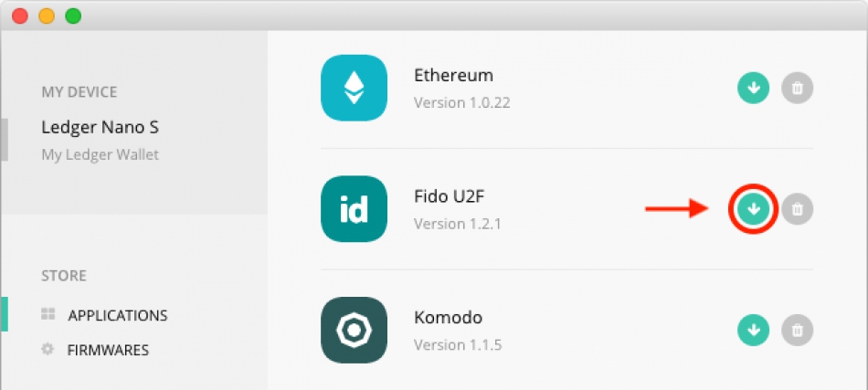Click the Applications grid icon
Image resolution: width=868 pixels, height=390 pixels.
(48, 314)
